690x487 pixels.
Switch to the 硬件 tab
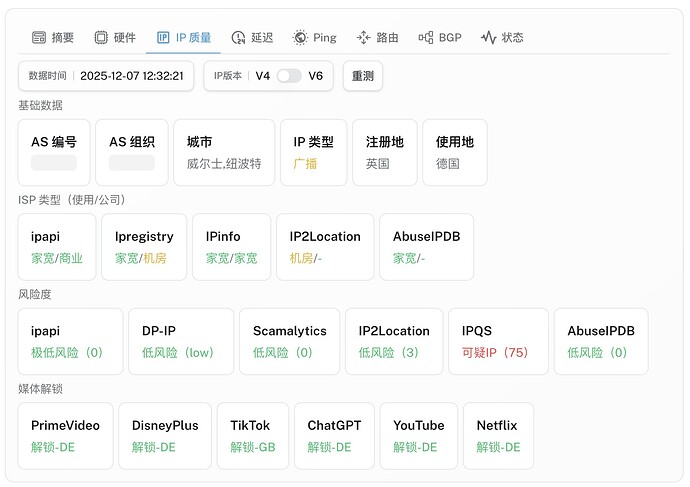point(115,37)
